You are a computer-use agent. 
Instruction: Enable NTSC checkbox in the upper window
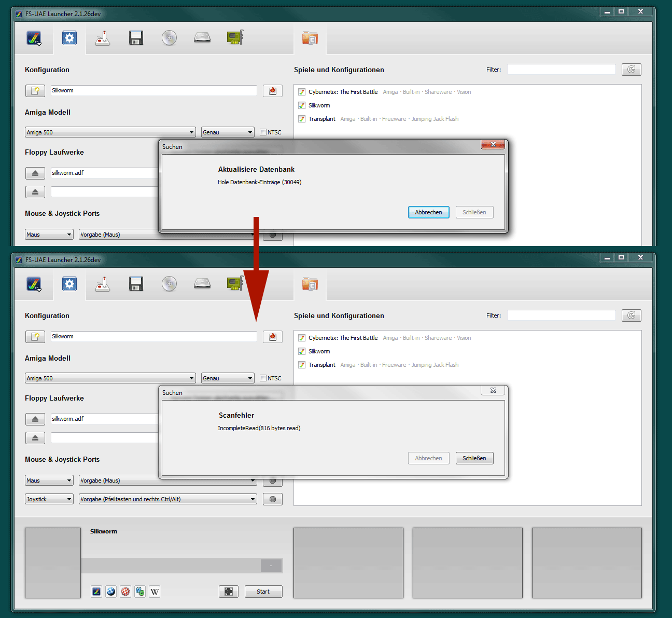(x=263, y=132)
